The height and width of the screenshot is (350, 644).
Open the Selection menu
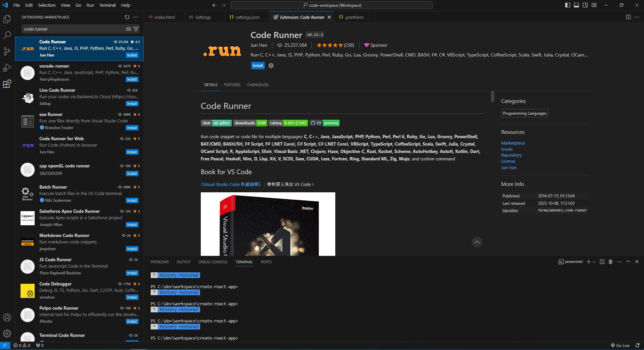click(47, 5)
